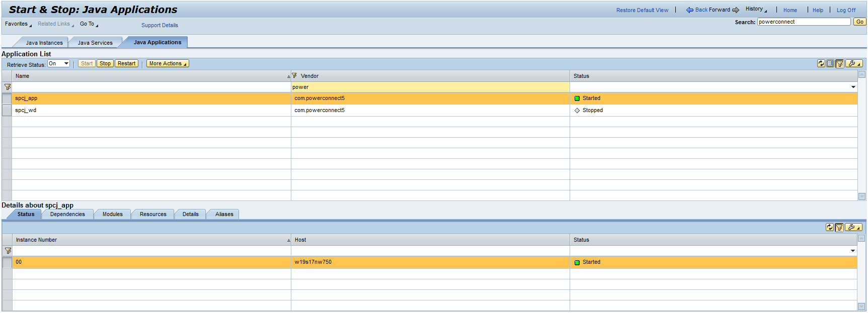Click the Support Details link

point(160,25)
